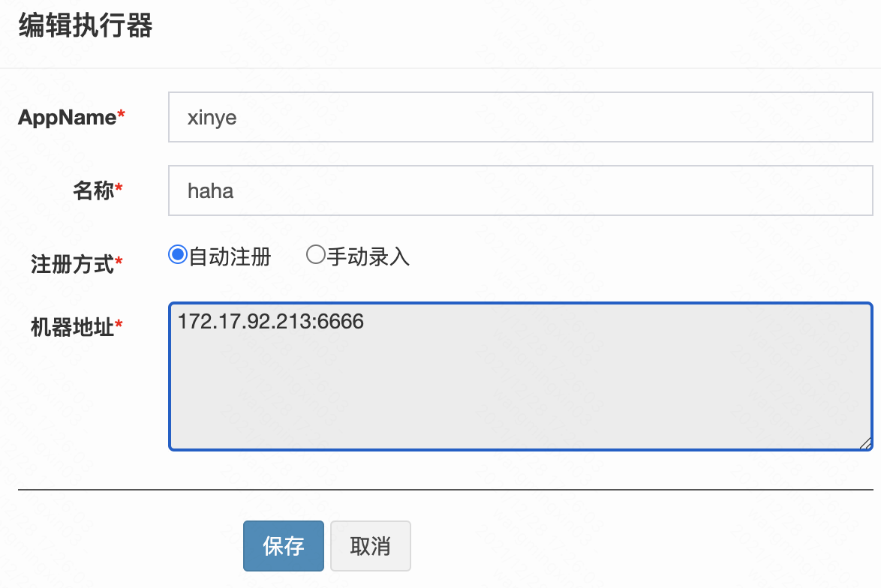
Task: Click the AppName input field
Action: 520,117
